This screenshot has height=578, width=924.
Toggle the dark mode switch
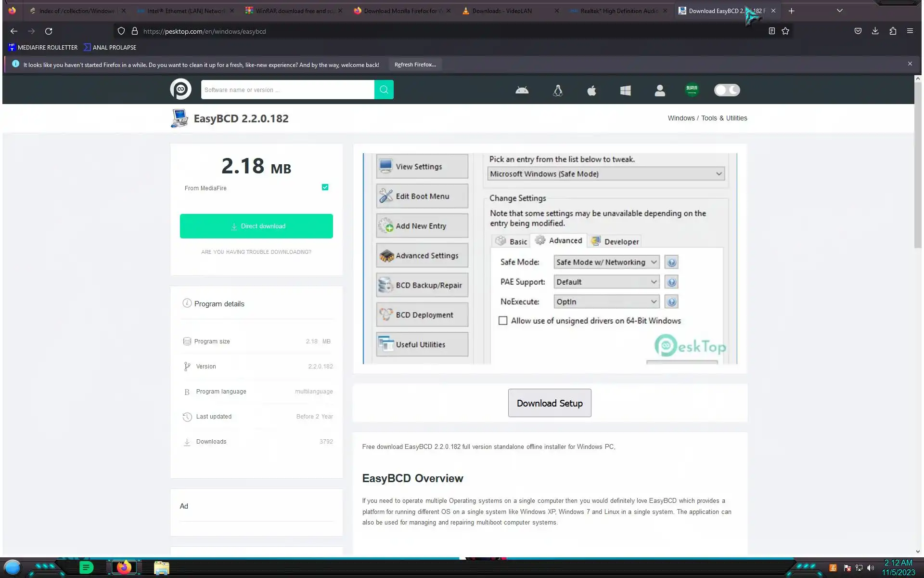pos(727,90)
